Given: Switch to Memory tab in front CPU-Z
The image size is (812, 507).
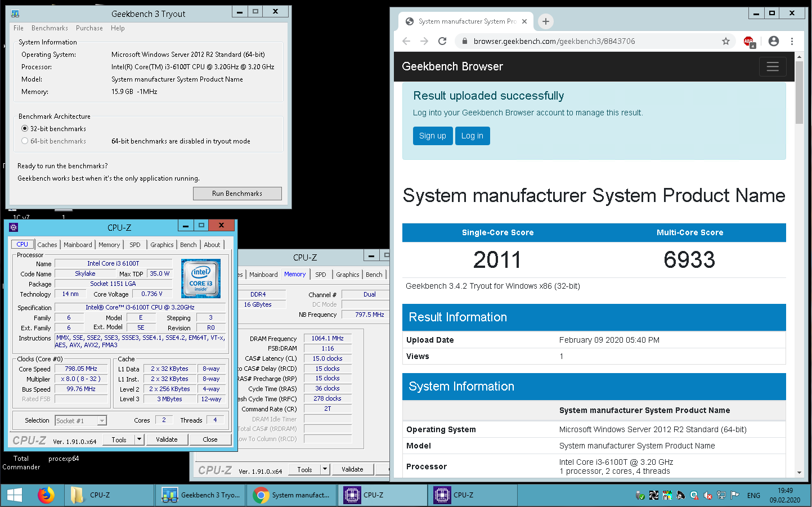Looking at the screenshot, I should point(109,245).
